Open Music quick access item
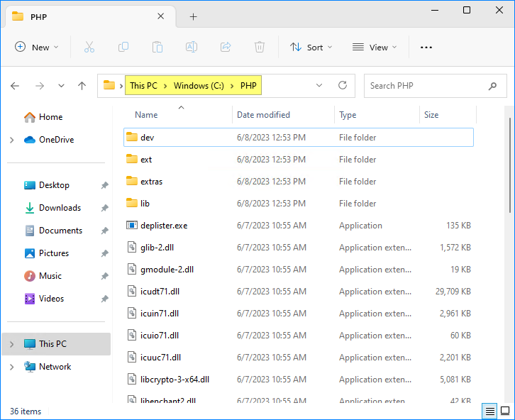The height and width of the screenshot is (420, 515). click(43, 276)
